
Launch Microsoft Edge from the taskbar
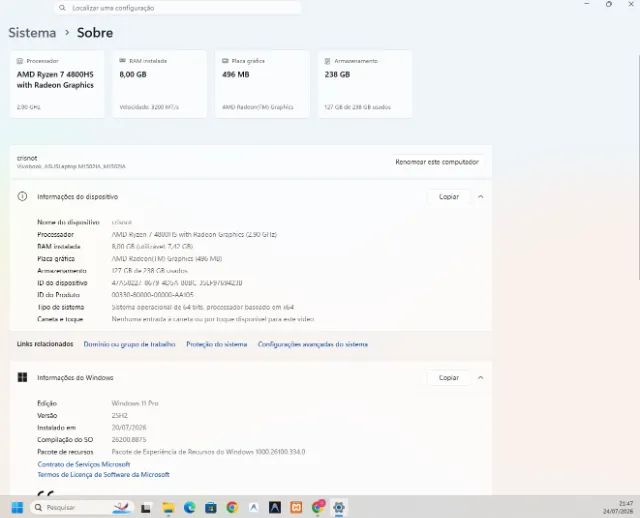pyautogui.click(x=189, y=507)
